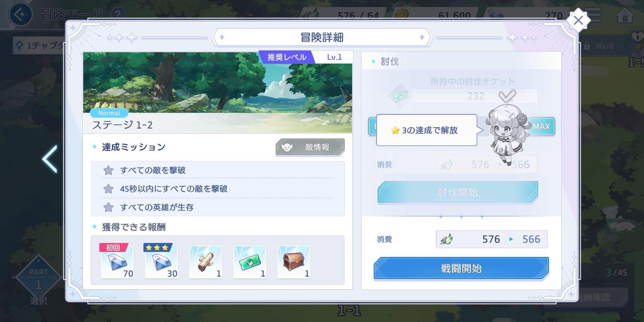Viewport: 644px width, 322px height.
Task: Click the 戦闘開始 battle start button
Action: 461,268
